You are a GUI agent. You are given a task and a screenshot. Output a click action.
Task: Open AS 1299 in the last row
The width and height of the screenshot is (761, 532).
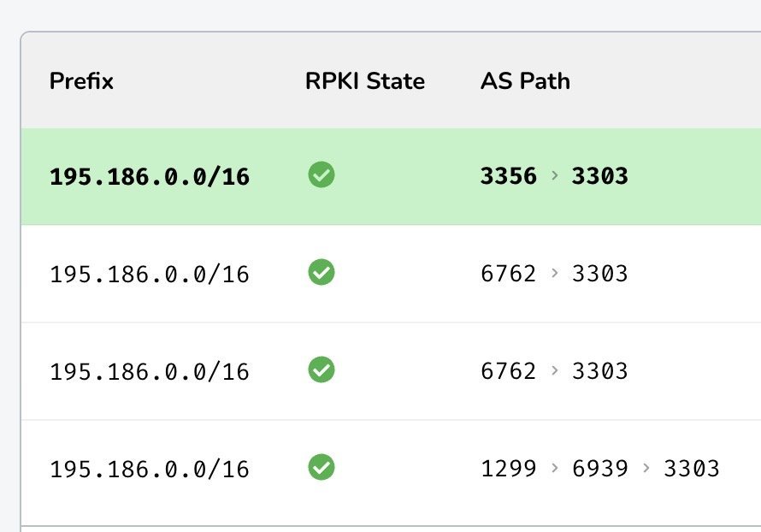[x=509, y=469]
